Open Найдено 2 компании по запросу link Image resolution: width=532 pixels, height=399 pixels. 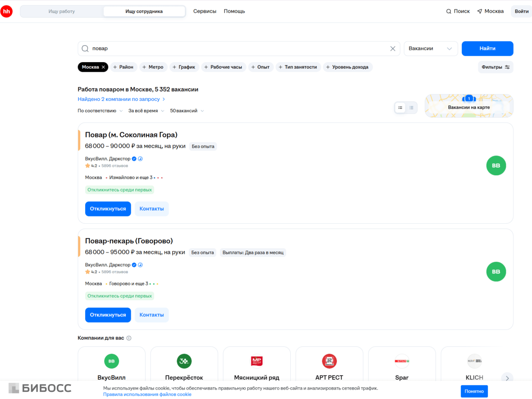click(121, 99)
